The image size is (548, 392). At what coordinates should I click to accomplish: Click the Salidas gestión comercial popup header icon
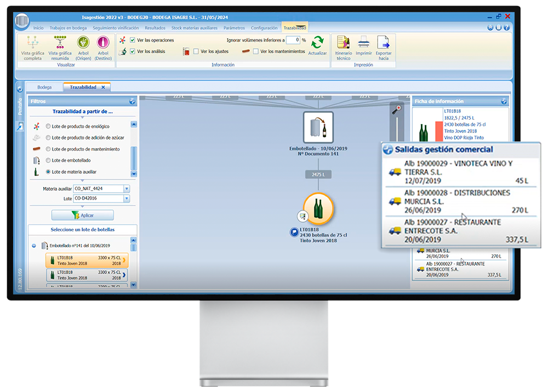(x=388, y=149)
